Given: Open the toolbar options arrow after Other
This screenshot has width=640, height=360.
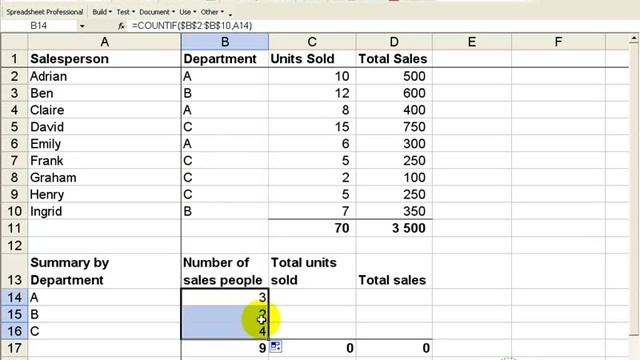Looking at the screenshot, I should [230, 13].
